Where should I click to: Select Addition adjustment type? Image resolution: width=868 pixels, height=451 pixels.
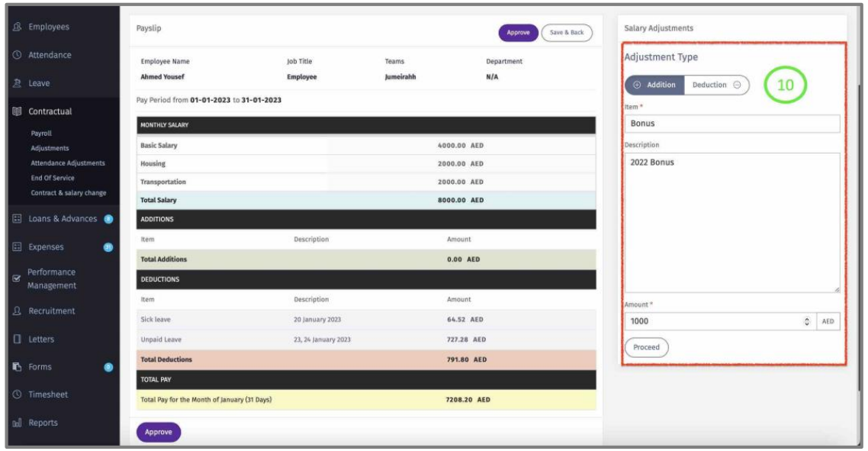click(654, 85)
